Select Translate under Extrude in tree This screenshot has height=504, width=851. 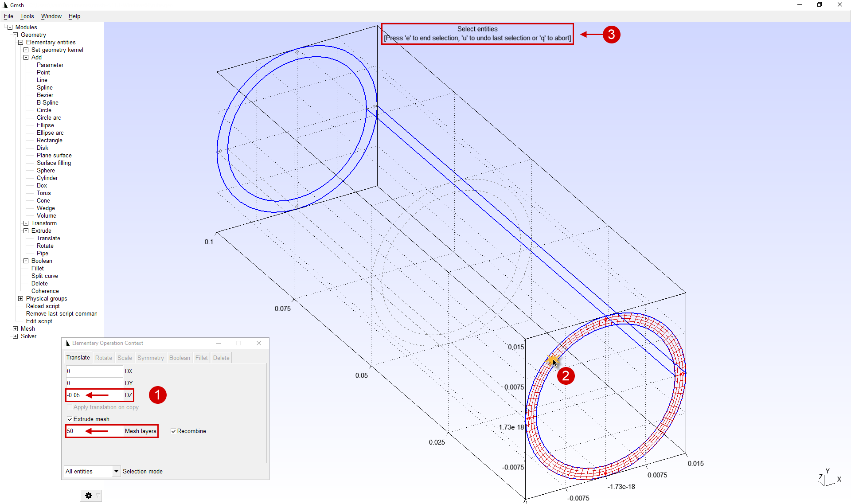coord(48,238)
